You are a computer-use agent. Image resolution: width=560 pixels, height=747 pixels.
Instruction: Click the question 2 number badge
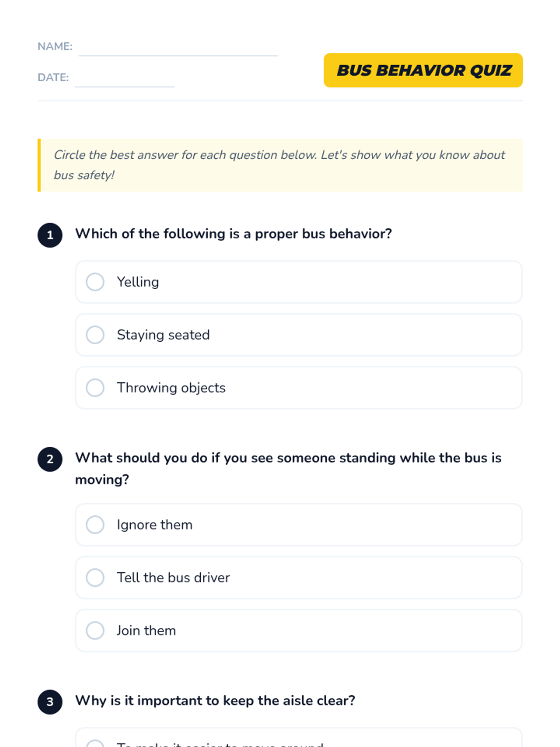(x=50, y=459)
